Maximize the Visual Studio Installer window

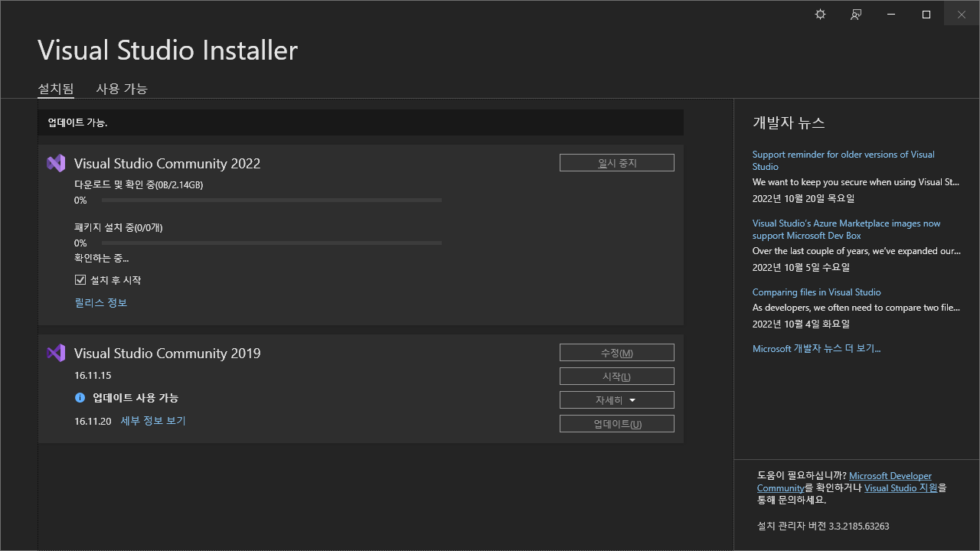click(x=926, y=15)
